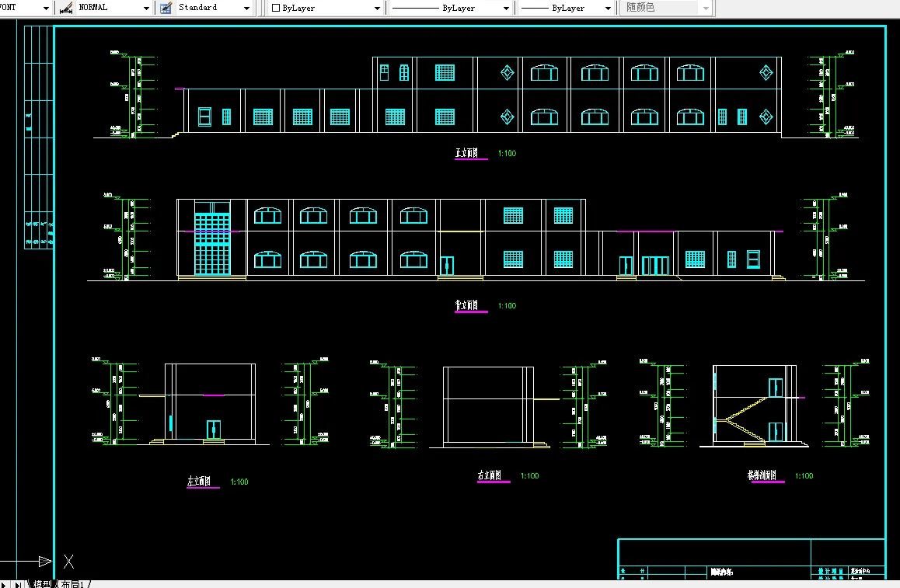This screenshot has width=900, height=588.
Task: Select the 1:100 scale beside 右立面图
Action: [x=530, y=476]
